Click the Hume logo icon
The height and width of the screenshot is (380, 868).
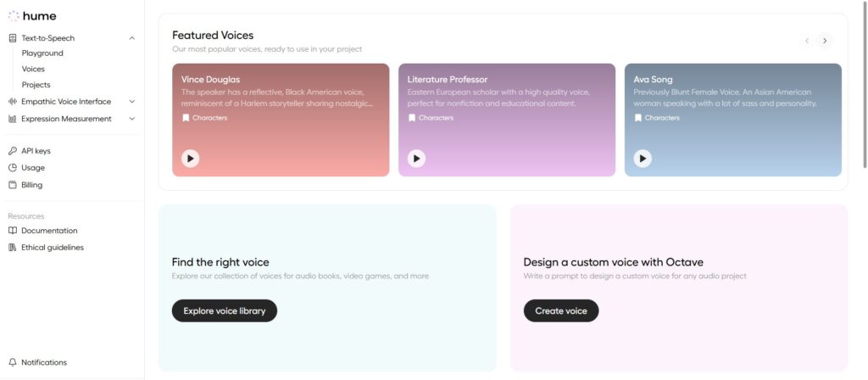(x=14, y=16)
